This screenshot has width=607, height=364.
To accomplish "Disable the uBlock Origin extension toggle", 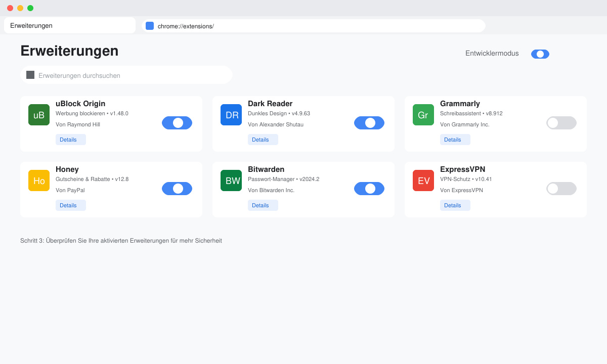I will tap(177, 123).
